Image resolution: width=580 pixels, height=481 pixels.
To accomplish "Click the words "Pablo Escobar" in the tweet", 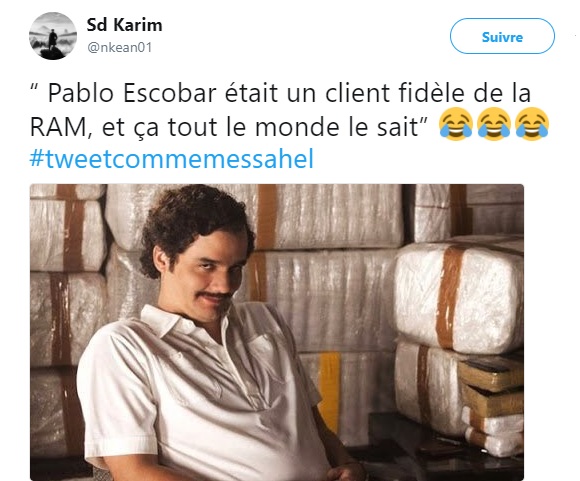I will pyautogui.click(x=132, y=93).
